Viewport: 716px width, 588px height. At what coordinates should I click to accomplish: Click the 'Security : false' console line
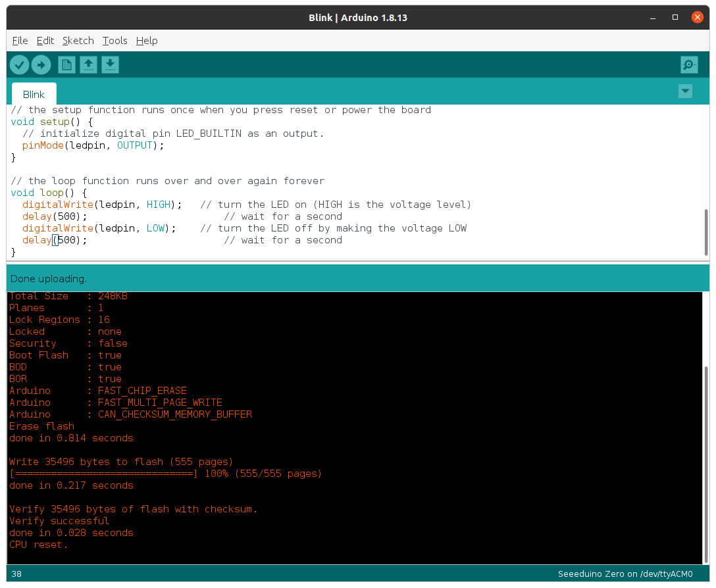pyautogui.click(x=68, y=343)
